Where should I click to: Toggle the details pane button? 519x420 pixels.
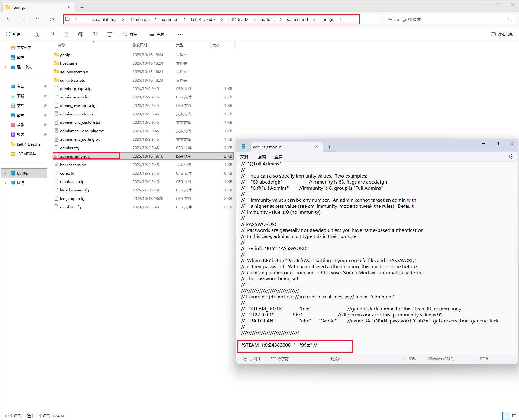501,34
